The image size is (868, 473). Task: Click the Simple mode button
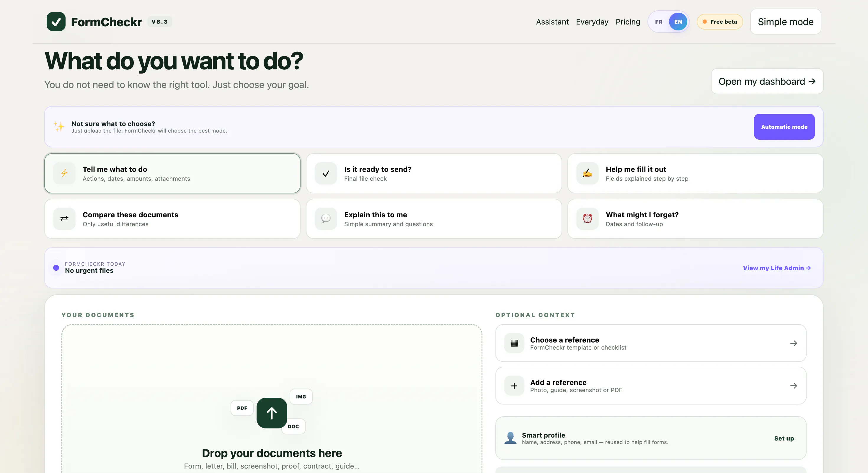click(x=785, y=22)
